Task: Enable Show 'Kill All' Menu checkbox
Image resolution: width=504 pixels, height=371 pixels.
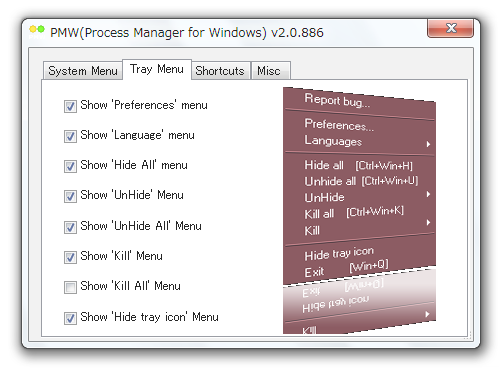Action: tap(70, 287)
